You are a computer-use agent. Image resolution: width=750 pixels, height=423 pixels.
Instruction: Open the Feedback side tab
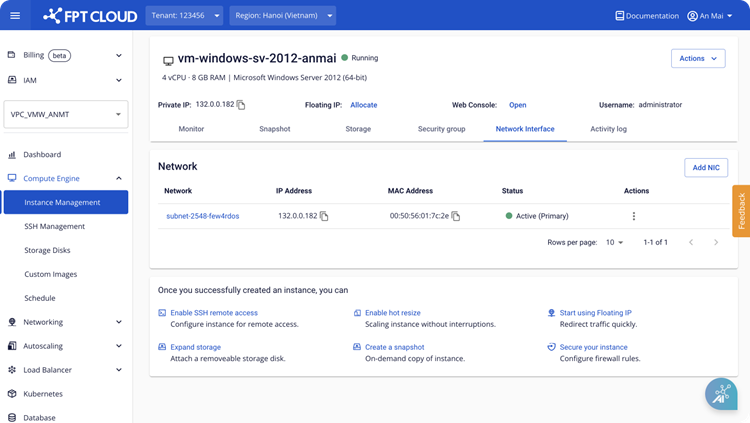741,211
